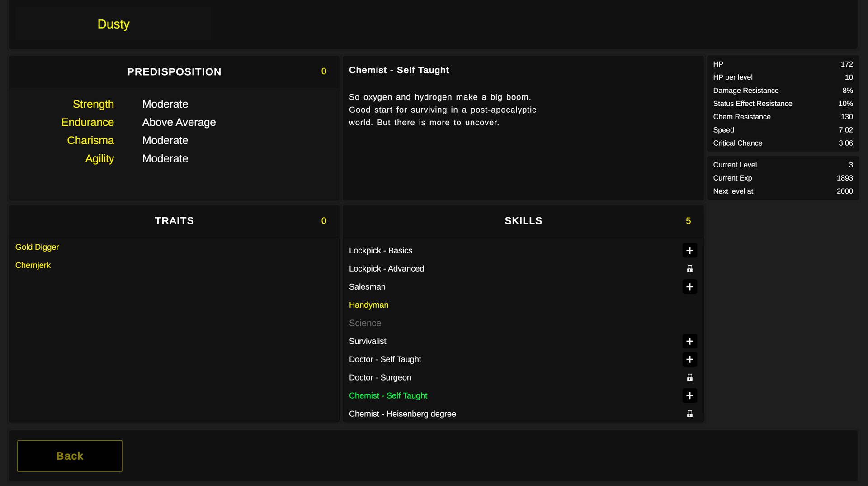Image resolution: width=868 pixels, height=486 pixels.
Task: Click the lock icon beside Doctor - Surgeon
Action: pos(690,377)
